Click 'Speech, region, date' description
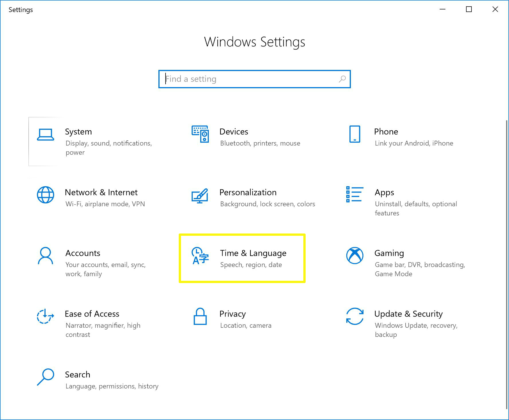 (x=251, y=265)
